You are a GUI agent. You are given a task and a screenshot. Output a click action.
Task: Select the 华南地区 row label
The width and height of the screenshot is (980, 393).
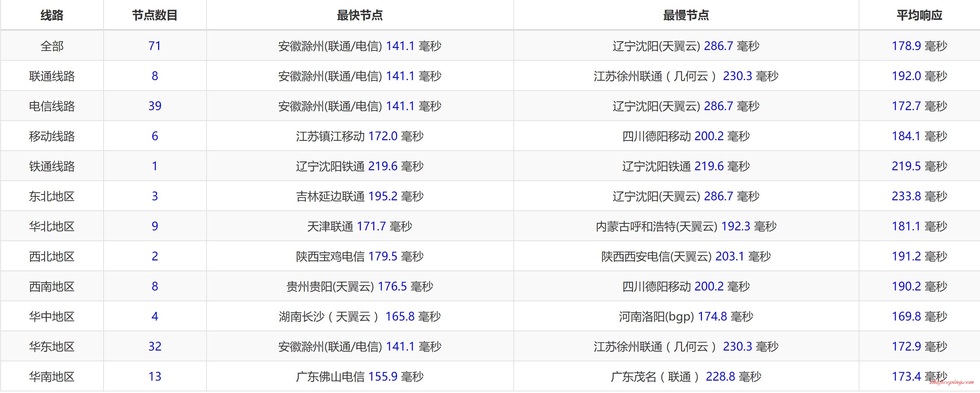tap(52, 377)
